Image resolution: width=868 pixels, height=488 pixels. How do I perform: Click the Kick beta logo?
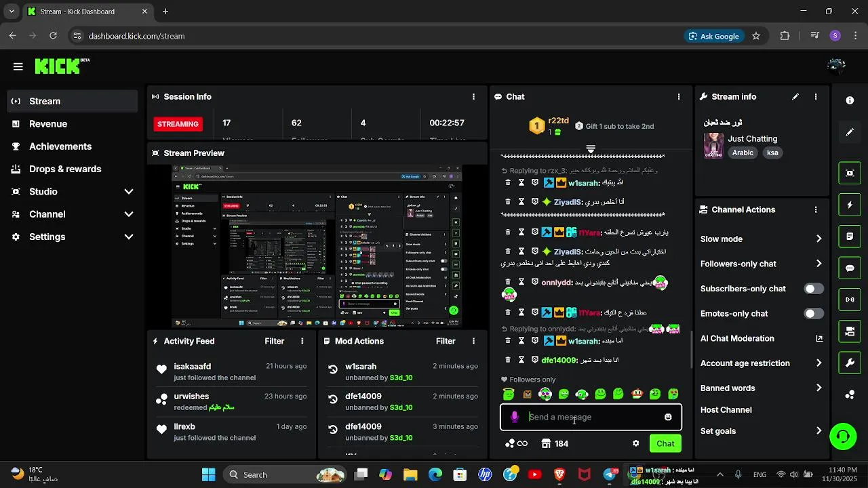tap(62, 66)
